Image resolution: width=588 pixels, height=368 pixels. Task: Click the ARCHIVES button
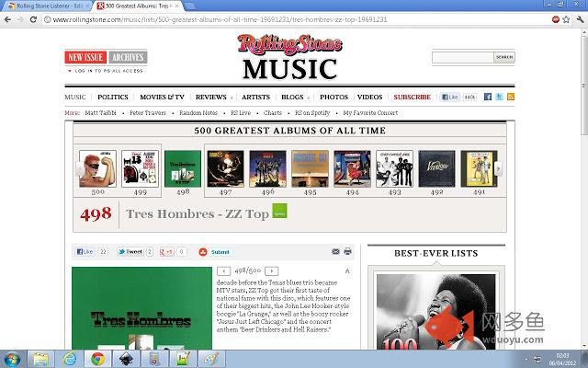click(128, 57)
